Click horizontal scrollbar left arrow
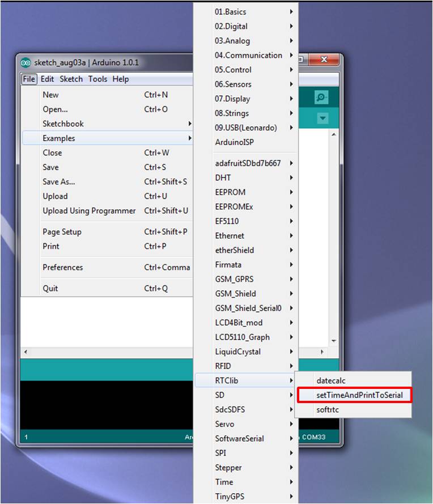 click(x=26, y=351)
